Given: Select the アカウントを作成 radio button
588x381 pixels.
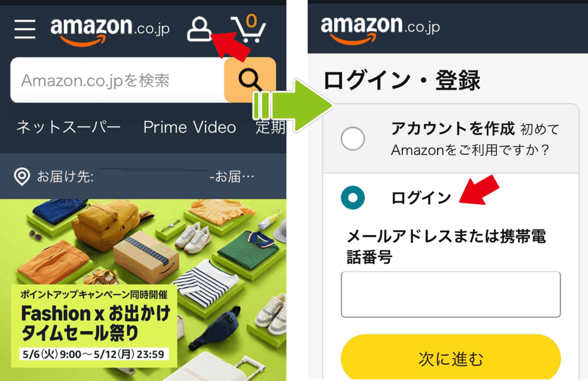Looking at the screenshot, I should (x=353, y=138).
